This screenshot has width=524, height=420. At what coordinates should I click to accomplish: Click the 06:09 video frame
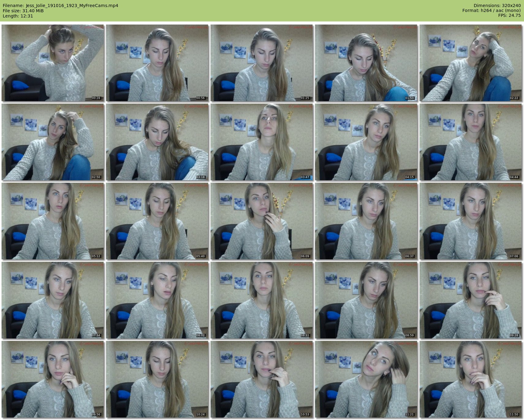tap(262, 221)
